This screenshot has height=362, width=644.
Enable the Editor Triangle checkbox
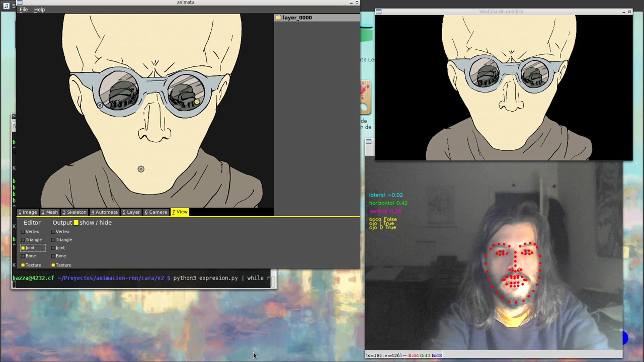click(23, 240)
